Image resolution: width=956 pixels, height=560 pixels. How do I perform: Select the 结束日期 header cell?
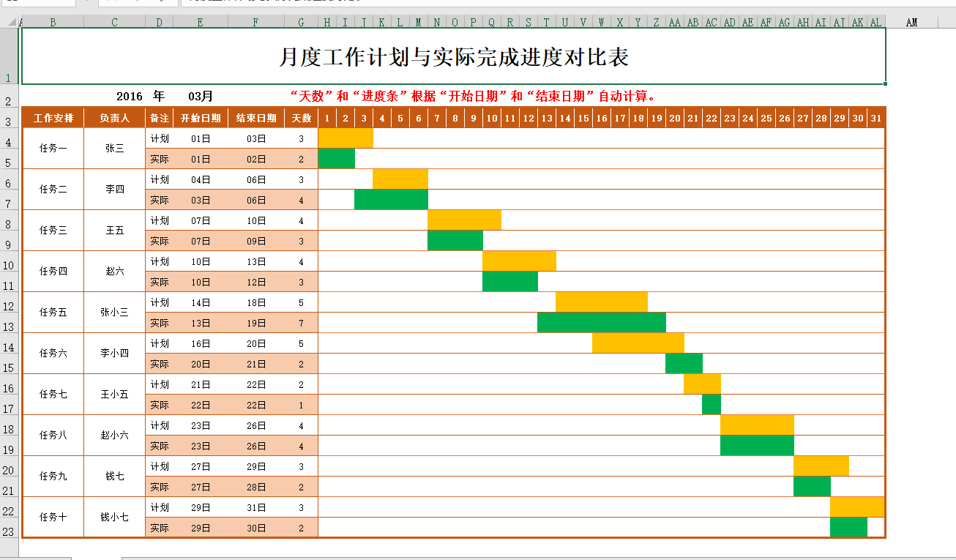(256, 117)
